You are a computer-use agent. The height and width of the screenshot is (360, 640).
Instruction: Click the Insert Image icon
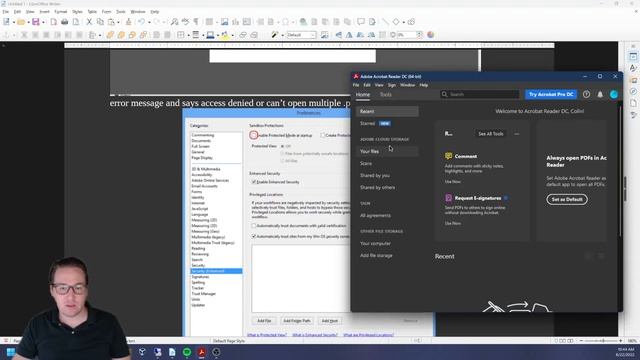[224, 22]
